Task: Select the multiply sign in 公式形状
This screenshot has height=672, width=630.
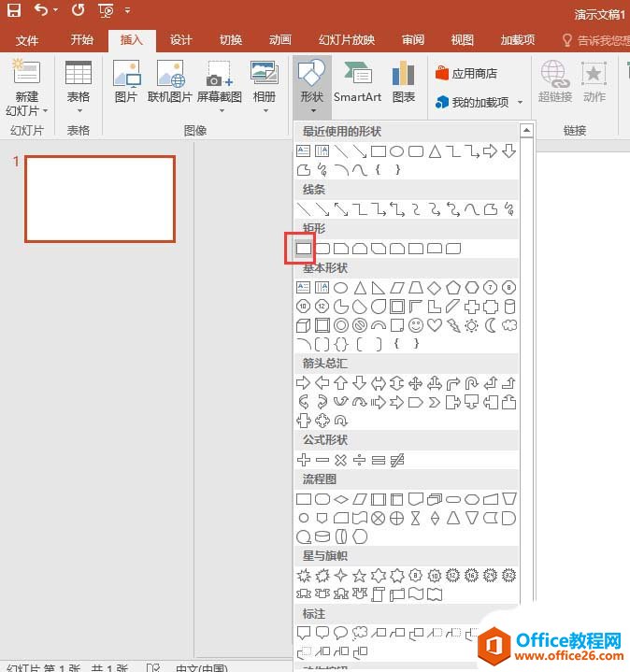Action: coord(341,460)
